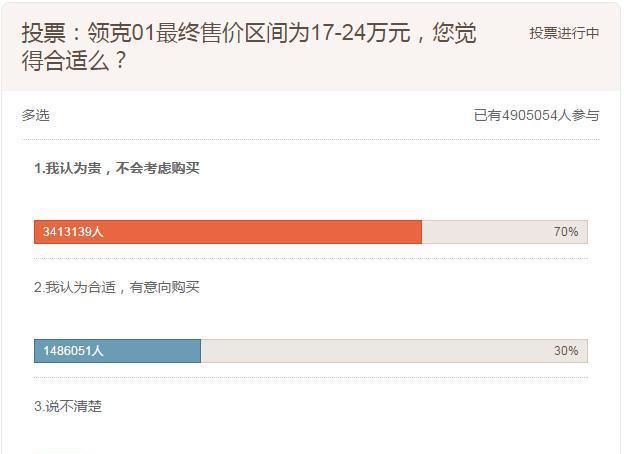Click 最终售价区间 words in the heading
Image resolution: width=624 pixels, height=454 pixels.
pyautogui.click(x=212, y=33)
